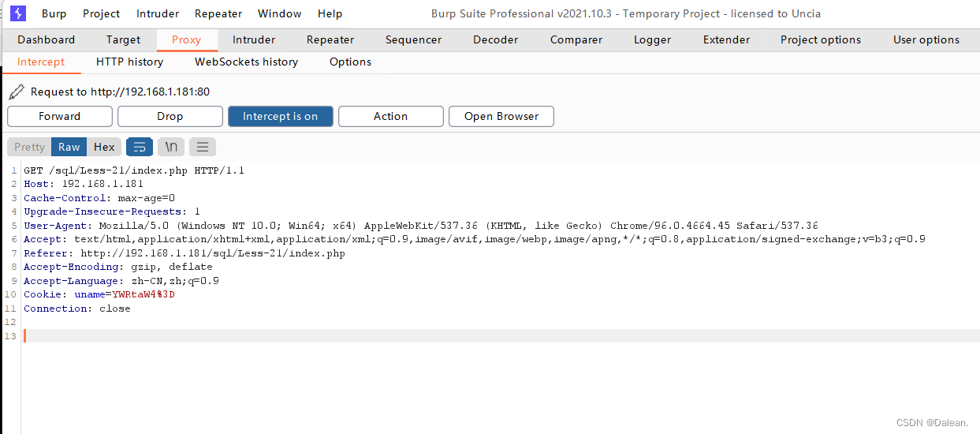Place cursor on empty line 13 of request
Image resolution: width=980 pixels, height=434 pixels.
tap(501, 336)
